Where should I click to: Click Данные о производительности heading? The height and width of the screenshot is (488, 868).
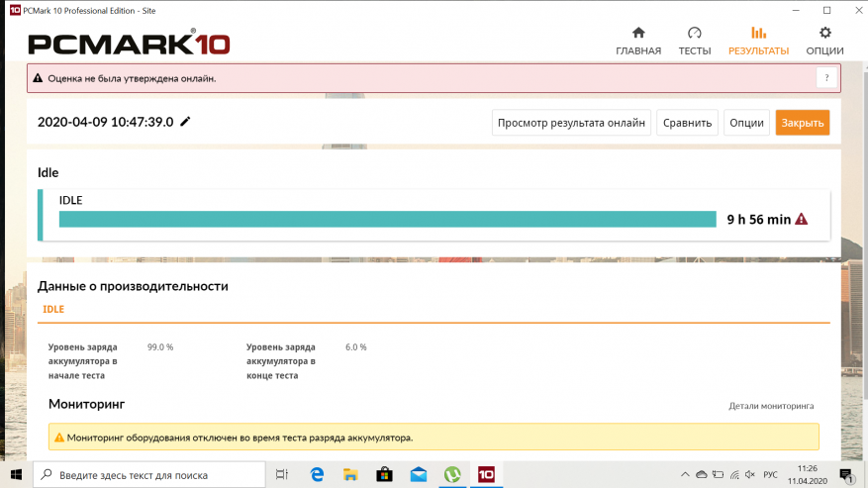(133, 286)
